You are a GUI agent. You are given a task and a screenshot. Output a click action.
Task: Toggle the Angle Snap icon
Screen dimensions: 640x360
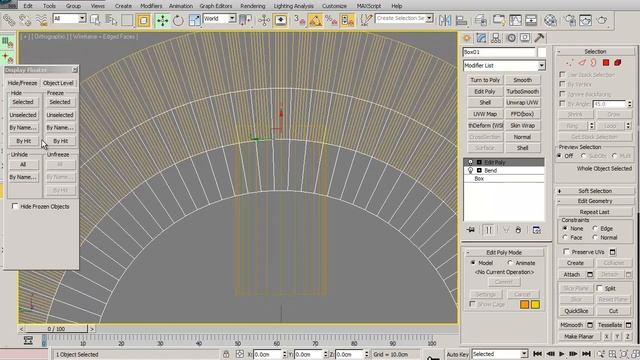[x=315, y=20]
